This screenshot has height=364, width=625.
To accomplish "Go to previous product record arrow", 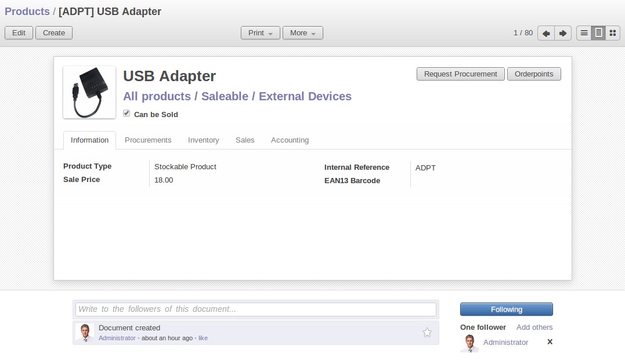I will pyautogui.click(x=546, y=33).
